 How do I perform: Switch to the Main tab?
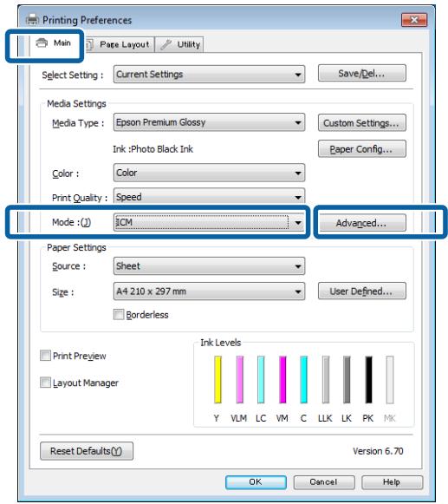(x=54, y=43)
